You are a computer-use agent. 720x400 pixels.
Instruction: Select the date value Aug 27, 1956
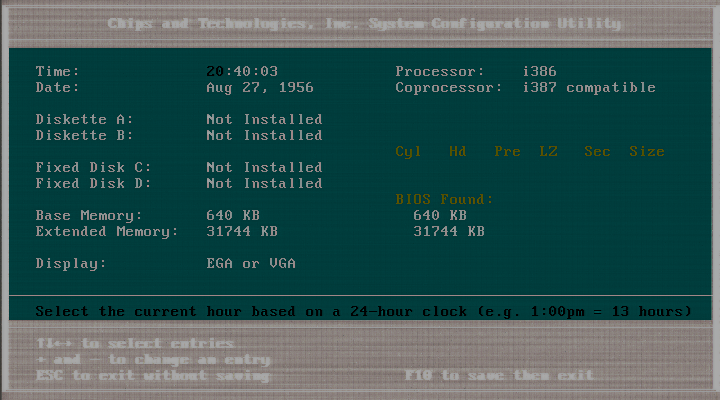[260, 87]
